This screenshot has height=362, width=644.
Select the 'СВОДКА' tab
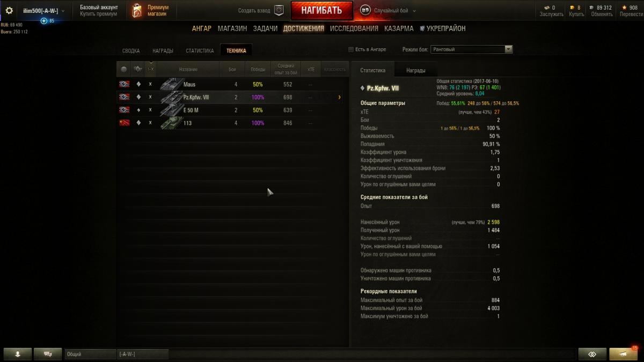[131, 51]
